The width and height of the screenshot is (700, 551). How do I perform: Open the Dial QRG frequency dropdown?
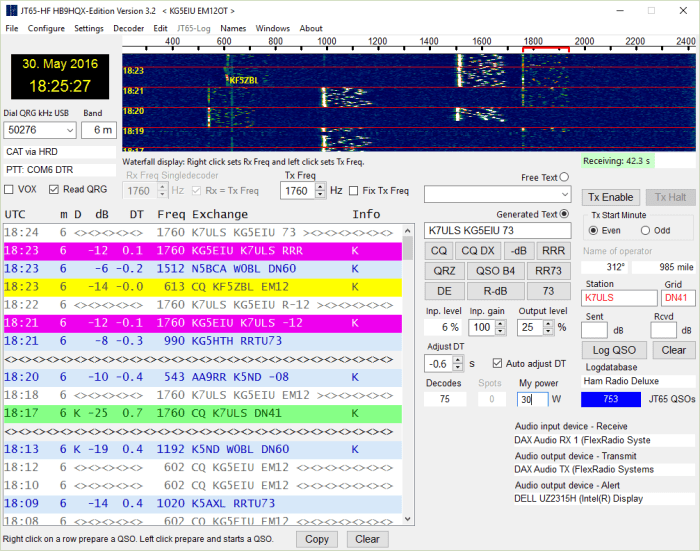point(67,131)
